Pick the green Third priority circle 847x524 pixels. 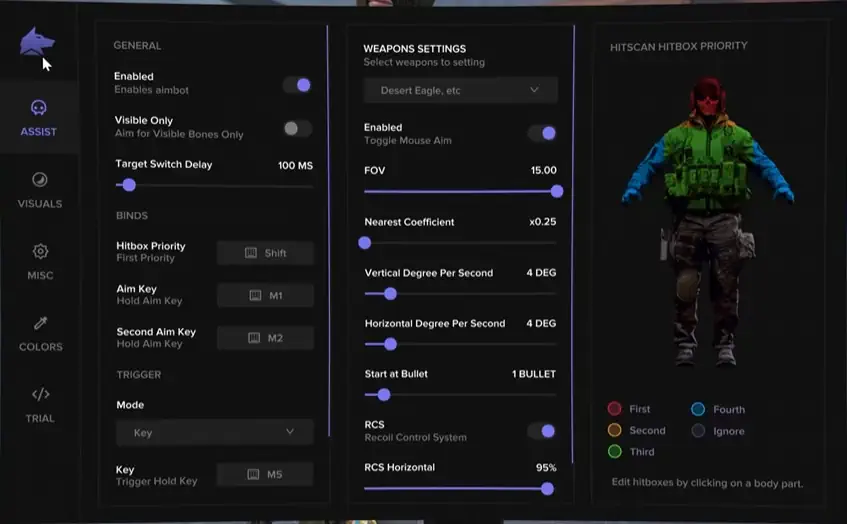click(x=614, y=452)
